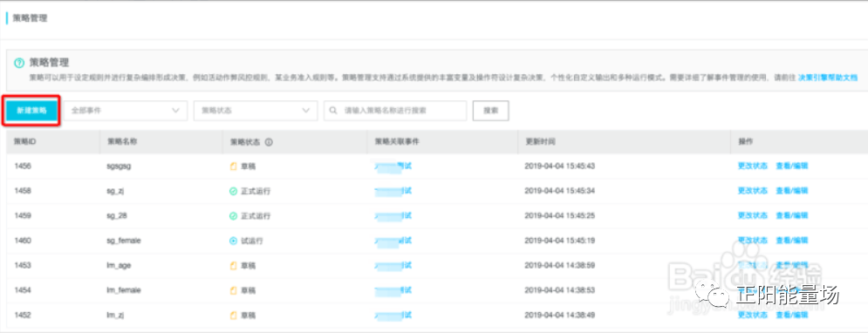
Task: Click the 正式运行 check icon in row 1458
Action: [x=233, y=192]
